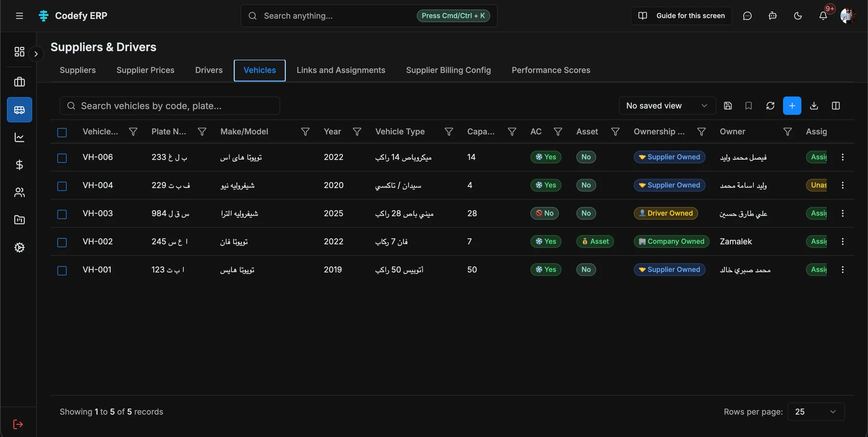
Task: Select the Vehicles tab
Action: pos(260,70)
